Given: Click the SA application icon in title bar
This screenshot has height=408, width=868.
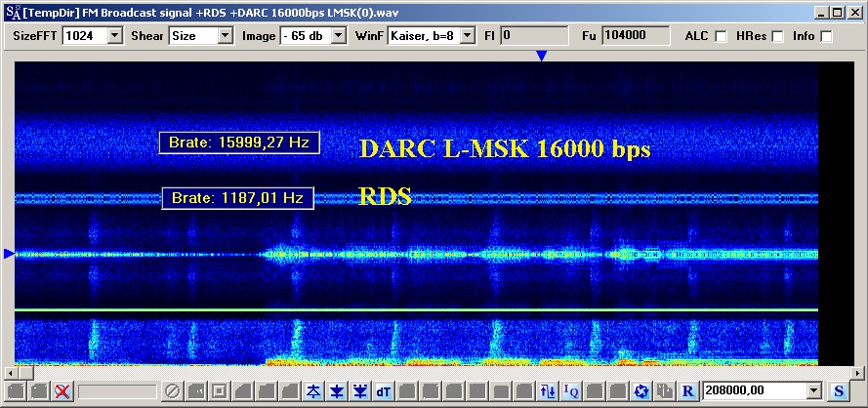Looking at the screenshot, I should click(x=12, y=12).
